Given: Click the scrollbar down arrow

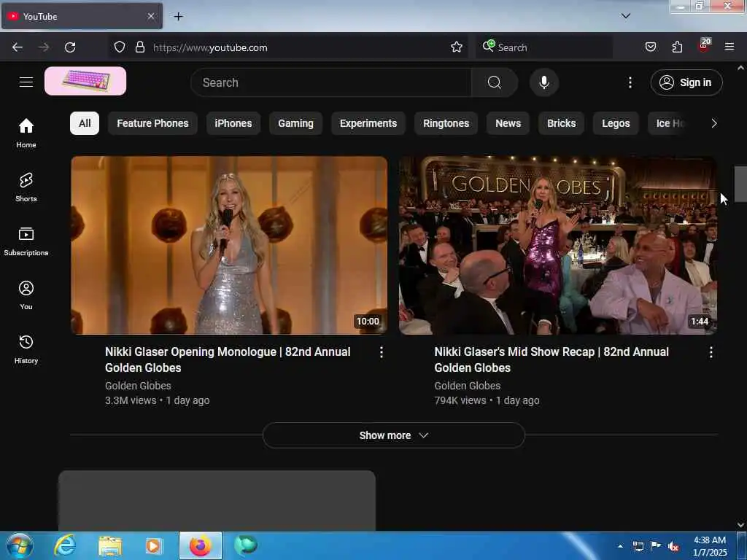Looking at the screenshot, I should [x=740, y=525].
